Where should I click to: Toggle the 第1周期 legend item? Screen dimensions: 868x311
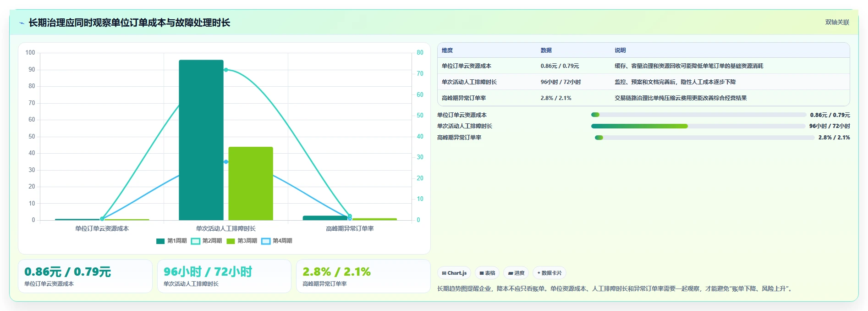pyautogui.click(x=171, y=241)
